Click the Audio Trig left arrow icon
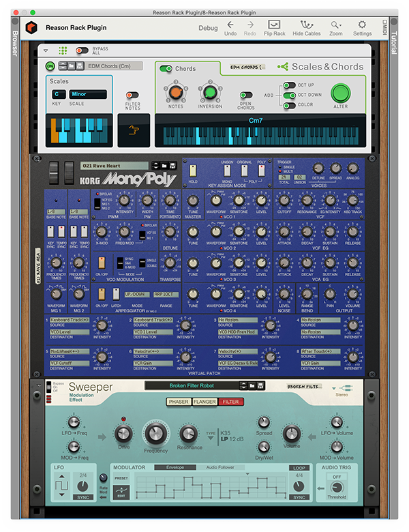The height and width of the screenshot is (532, 409). pos(320,488)
